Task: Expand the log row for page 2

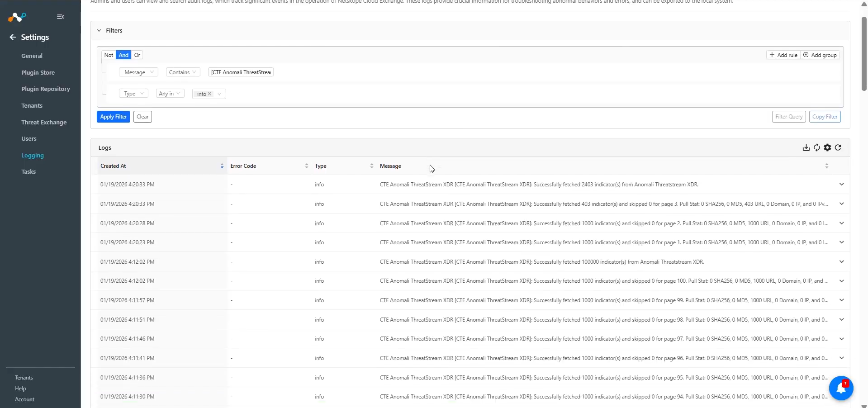Action: click(x=841, y=223)
